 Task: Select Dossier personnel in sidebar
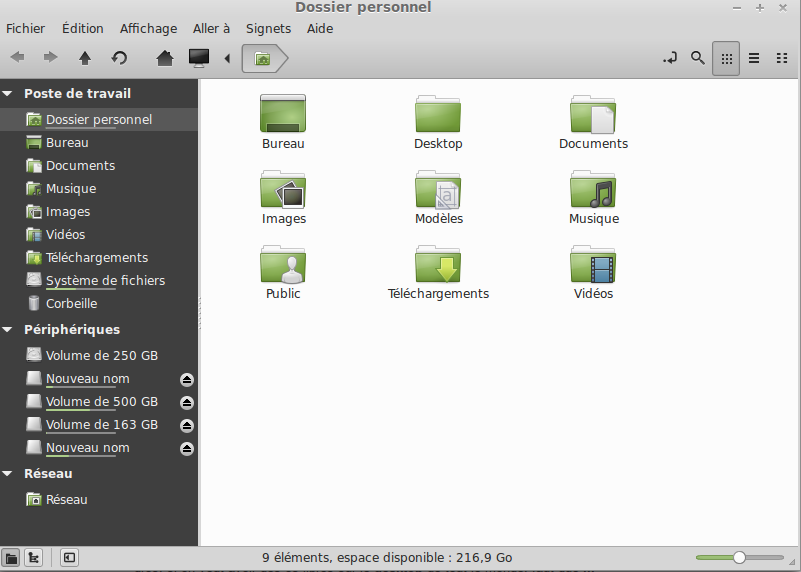point(99,120)
